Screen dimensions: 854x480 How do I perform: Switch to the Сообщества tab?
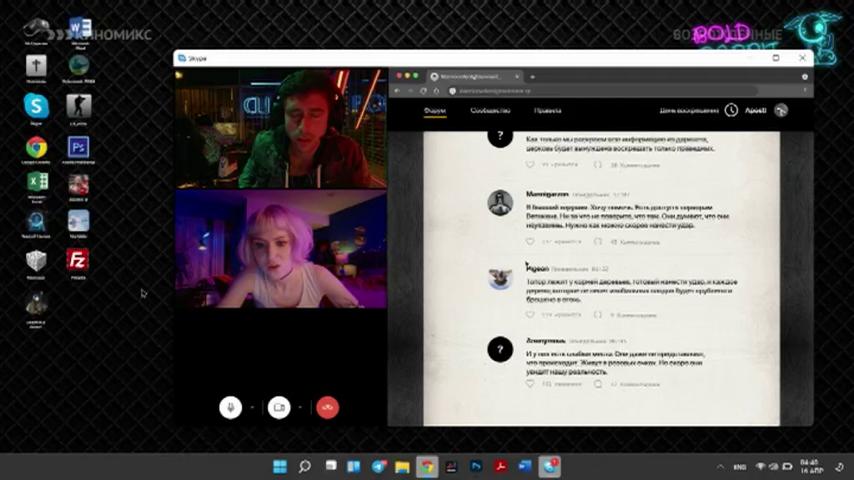click(490, 111)
